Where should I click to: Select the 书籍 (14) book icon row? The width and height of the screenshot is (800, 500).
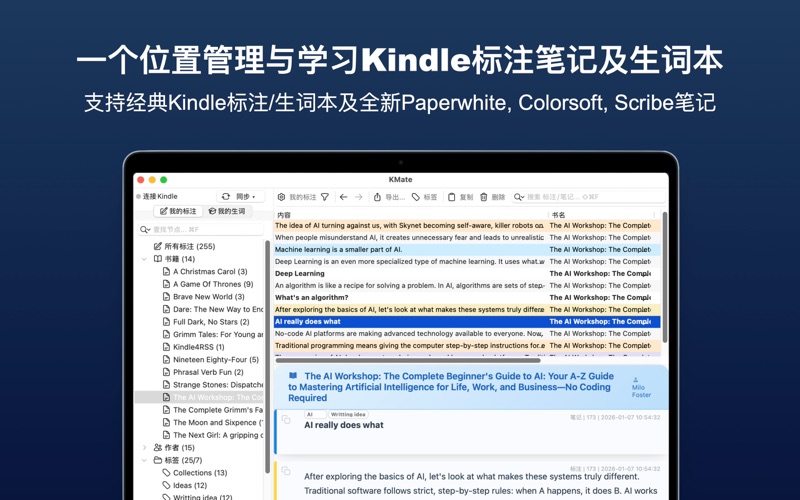(x=174, y=259)
